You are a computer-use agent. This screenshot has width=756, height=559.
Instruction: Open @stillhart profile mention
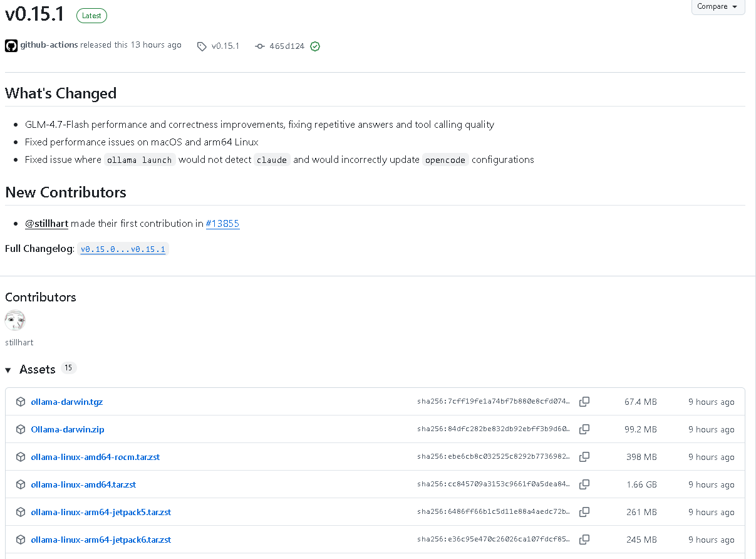(x=46, y=223)
